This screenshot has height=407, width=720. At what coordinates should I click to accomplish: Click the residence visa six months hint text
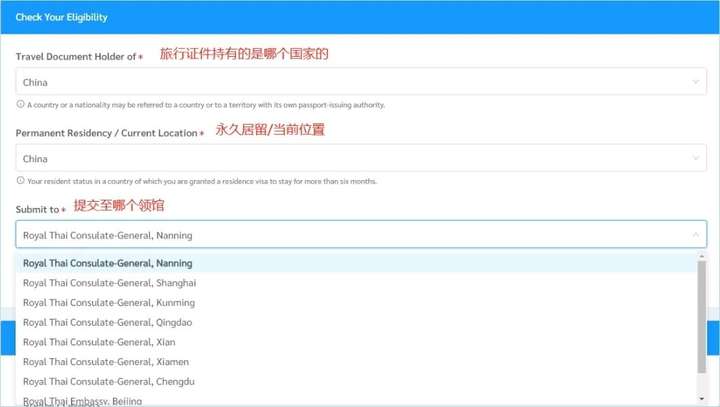pos(202,181)
